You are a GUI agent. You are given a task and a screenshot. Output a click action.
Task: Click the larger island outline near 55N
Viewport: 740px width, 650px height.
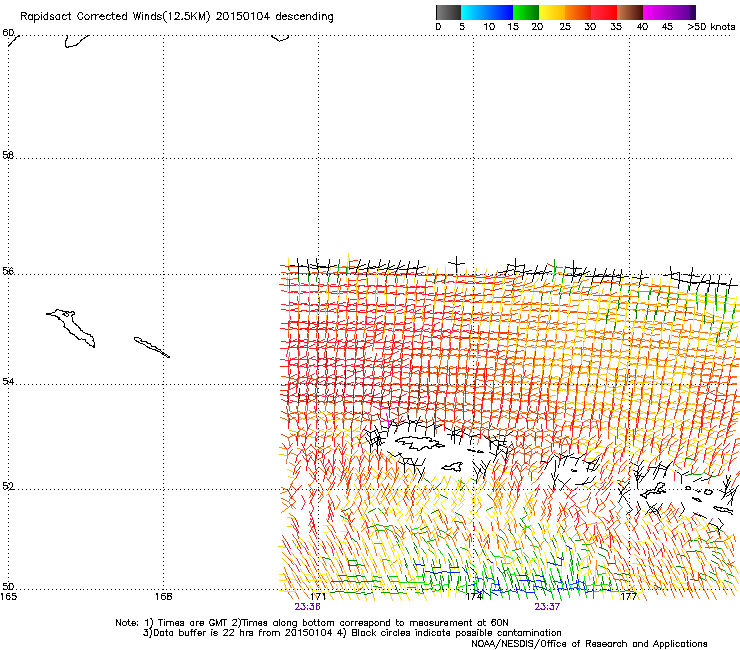click(x=72, y=327)
